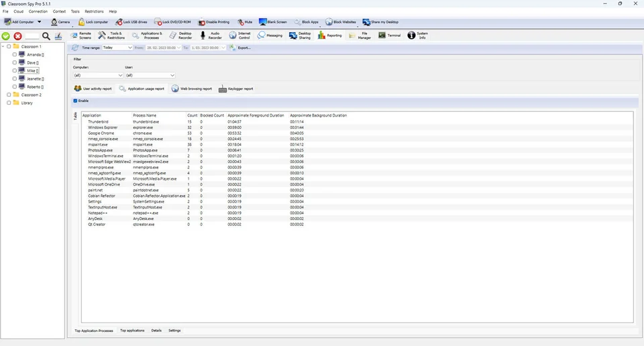Open the To date dropdown

pos(223,48)
